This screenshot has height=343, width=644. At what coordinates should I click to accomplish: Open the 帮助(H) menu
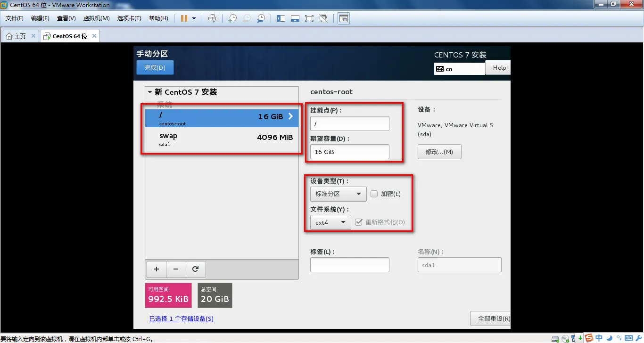coord(158,18)
